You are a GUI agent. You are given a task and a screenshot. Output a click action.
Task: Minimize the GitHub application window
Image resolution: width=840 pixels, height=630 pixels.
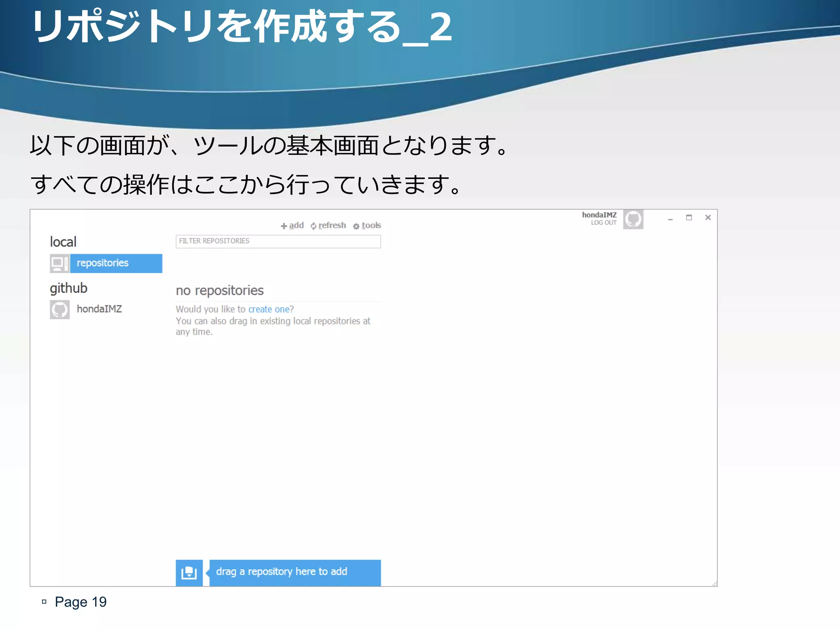point(670,219)
